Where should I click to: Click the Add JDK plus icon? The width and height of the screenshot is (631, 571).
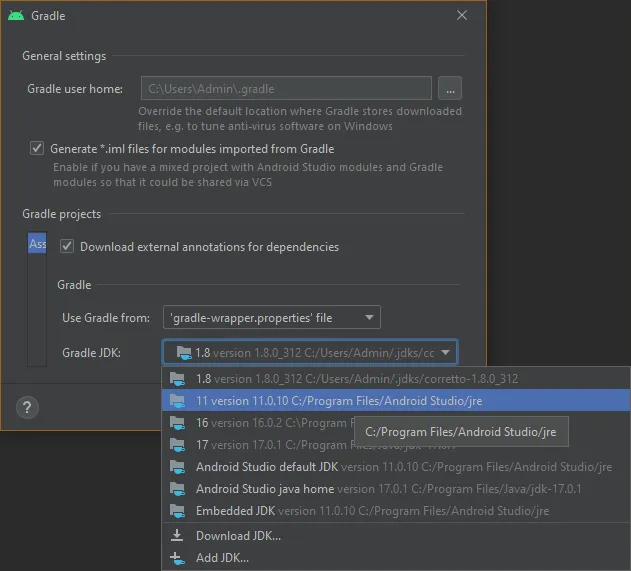pyautogui.click(x=177, y=558)
